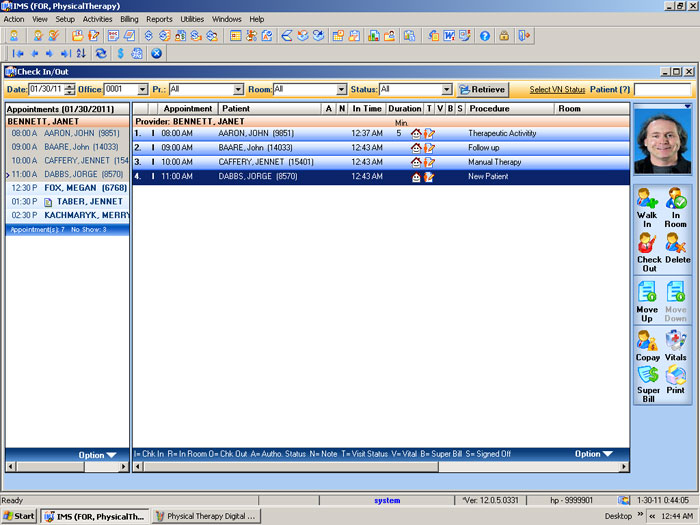700x525 pixels.
Task: Open the Status filter dropdown
Action: (x=447, y=89)
